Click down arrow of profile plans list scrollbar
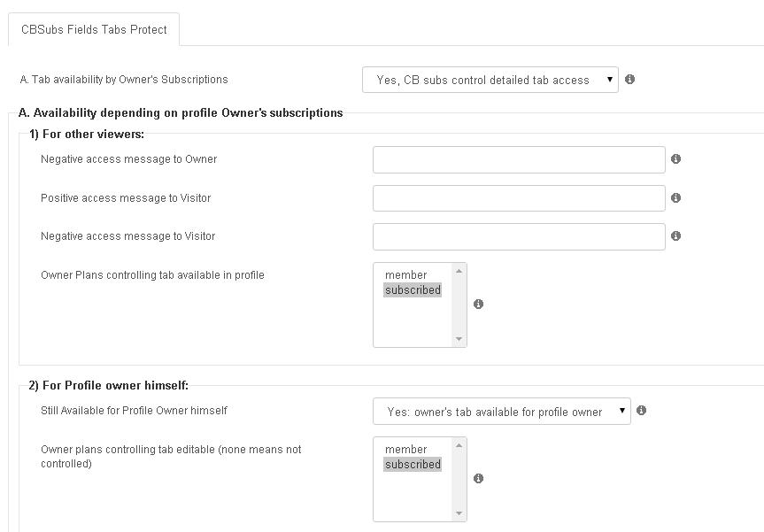 click(x=459, y=339)
